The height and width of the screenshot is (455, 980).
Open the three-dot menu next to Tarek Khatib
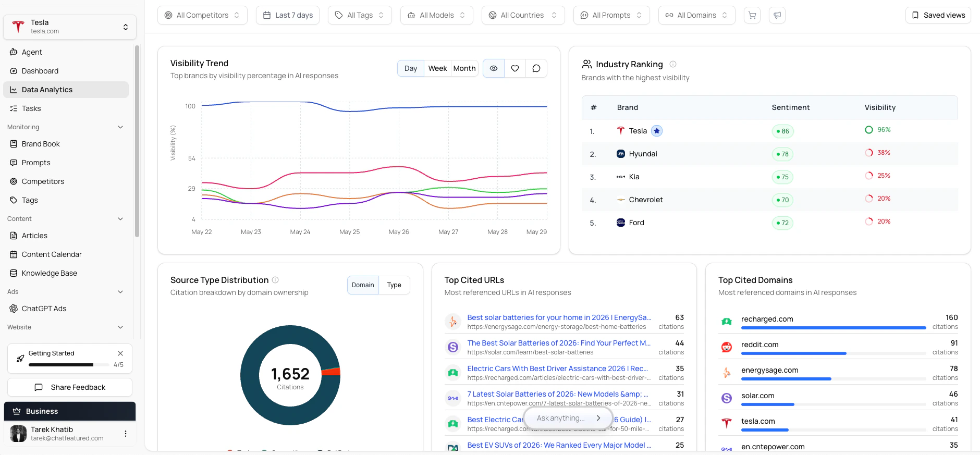126,434
